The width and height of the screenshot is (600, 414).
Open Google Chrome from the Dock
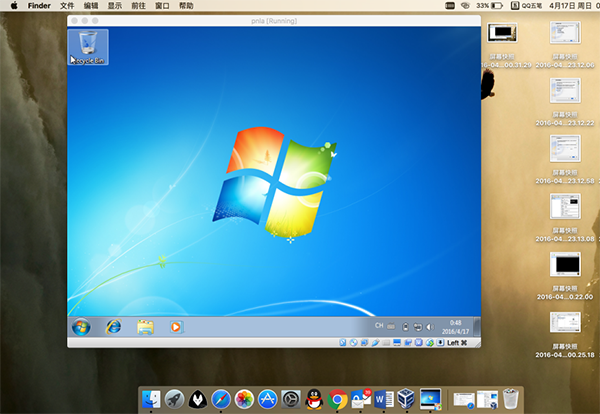point(337,399)
